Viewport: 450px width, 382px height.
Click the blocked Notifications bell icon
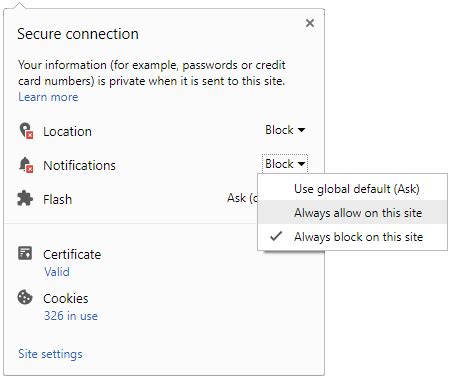[26, 165]
